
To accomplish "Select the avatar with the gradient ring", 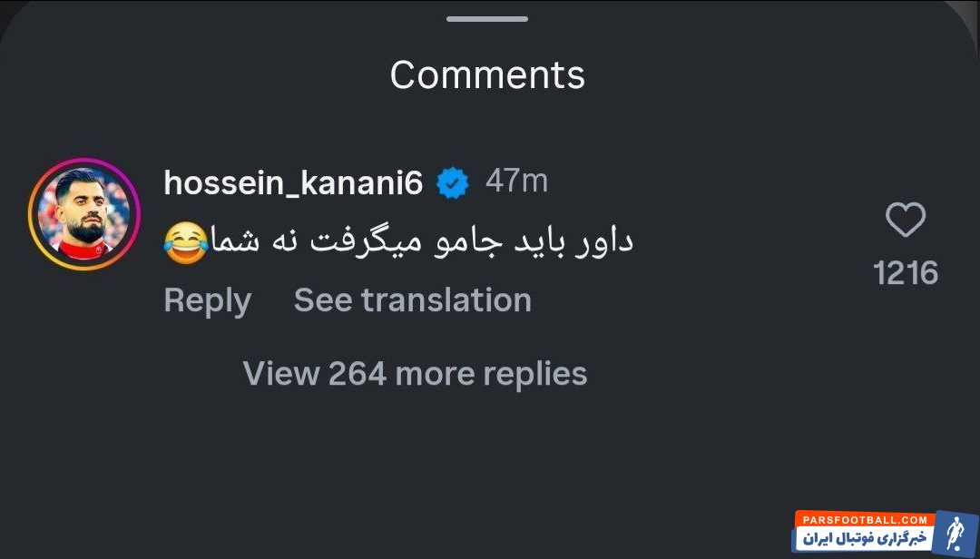I will [84, 214].
